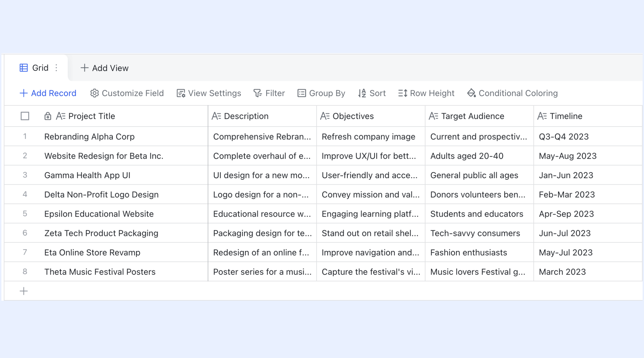Click the Gamma Health App UI cell
644x358 pixels.
click(x=124, y=175)
